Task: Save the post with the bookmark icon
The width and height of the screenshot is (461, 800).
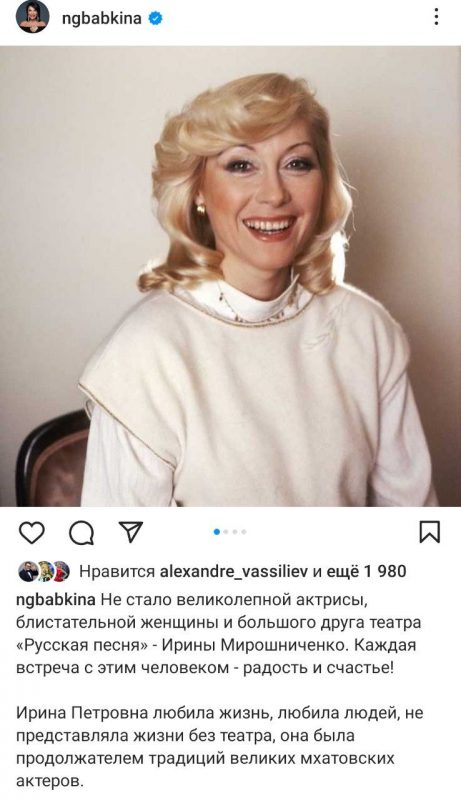Action: pos(429,532)
